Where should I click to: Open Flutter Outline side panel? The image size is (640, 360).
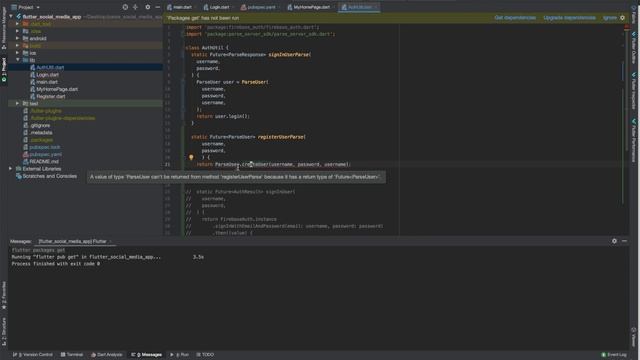click(x=634, y=48)
